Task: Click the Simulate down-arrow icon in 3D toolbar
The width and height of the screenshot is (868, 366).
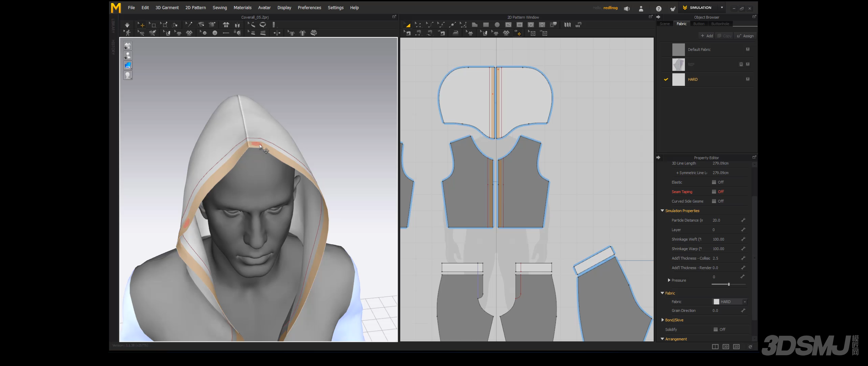Action: (x=127, y=25)
